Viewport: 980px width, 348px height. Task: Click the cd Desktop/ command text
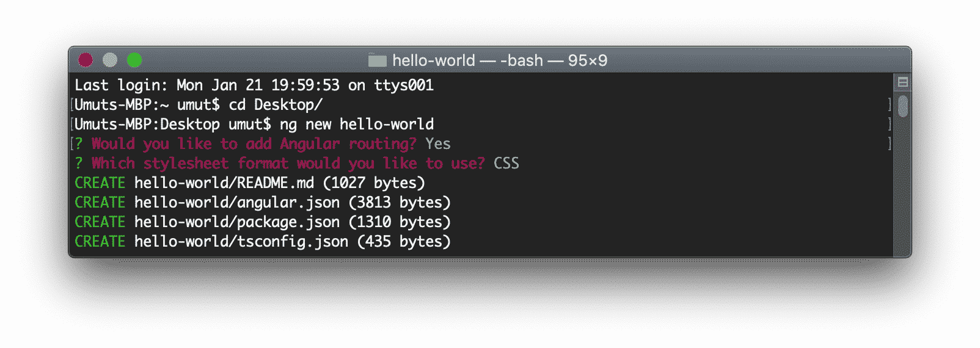(276, 104)
